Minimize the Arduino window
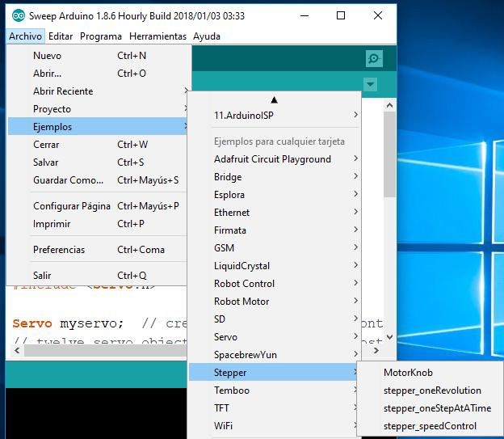Viewport: 504px width, 439px height. click(x=304, y=15)
